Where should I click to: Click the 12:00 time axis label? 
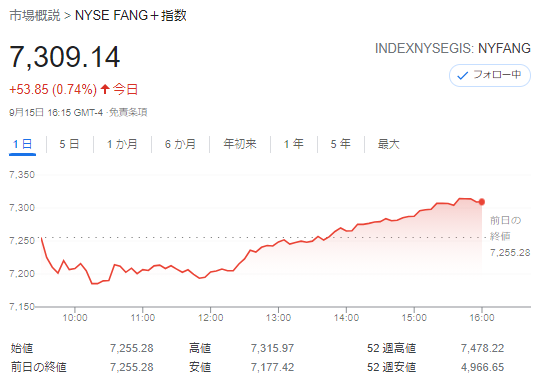(x=210, y=318)
